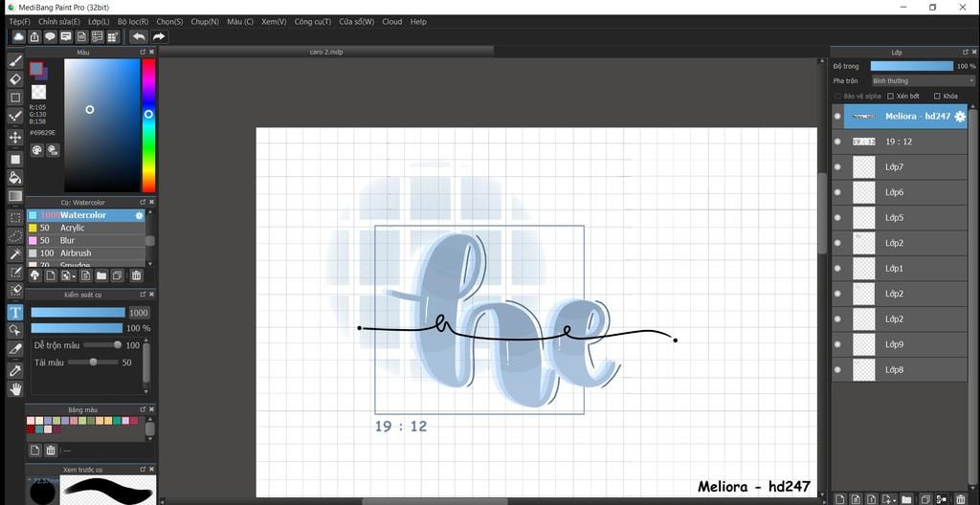Select the Brush tool in left toolbar
Viewport: 980px width, 505px height.
(x=15, y=60)
